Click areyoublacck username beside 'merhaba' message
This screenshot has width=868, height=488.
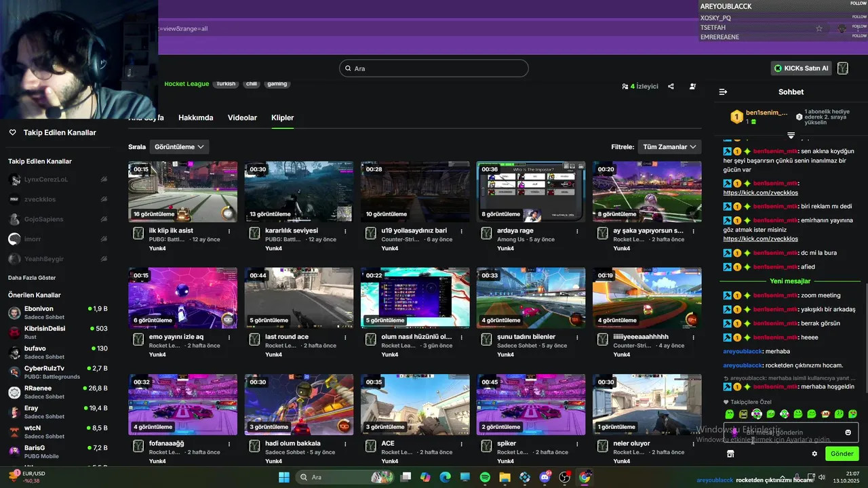point(743,352)
